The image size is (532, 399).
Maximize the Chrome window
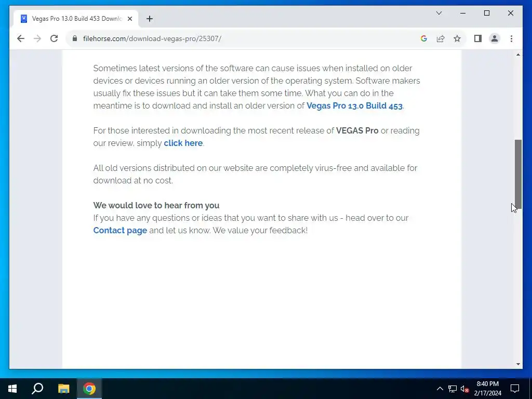click(486, 13)
